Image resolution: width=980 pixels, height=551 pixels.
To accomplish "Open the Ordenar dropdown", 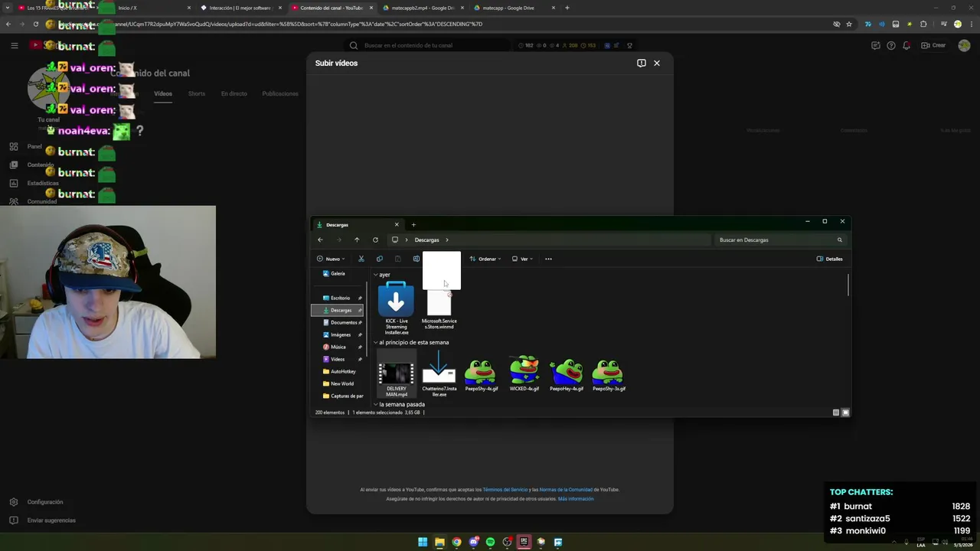I will (x=485, y=259).
